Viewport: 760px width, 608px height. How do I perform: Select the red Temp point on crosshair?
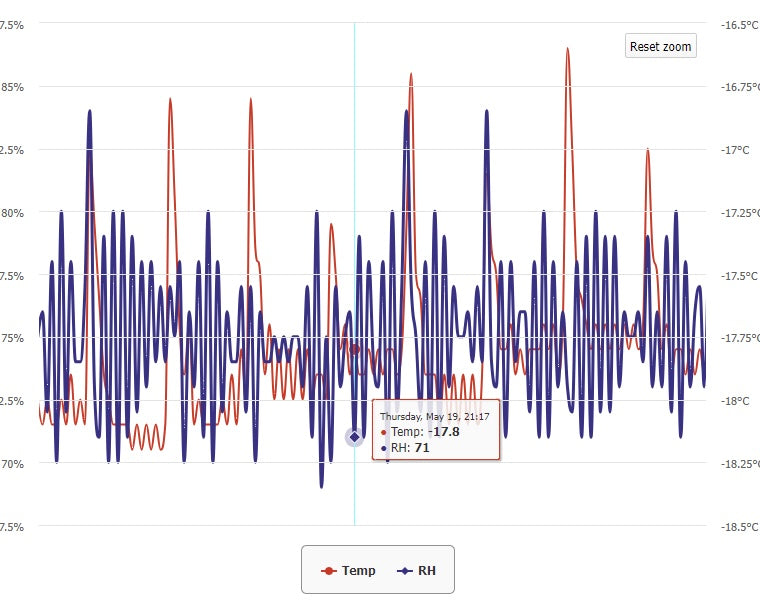354,349
